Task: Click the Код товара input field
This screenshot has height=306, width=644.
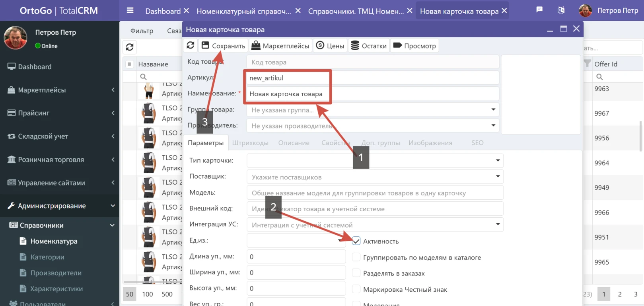Action: point(372,62)
